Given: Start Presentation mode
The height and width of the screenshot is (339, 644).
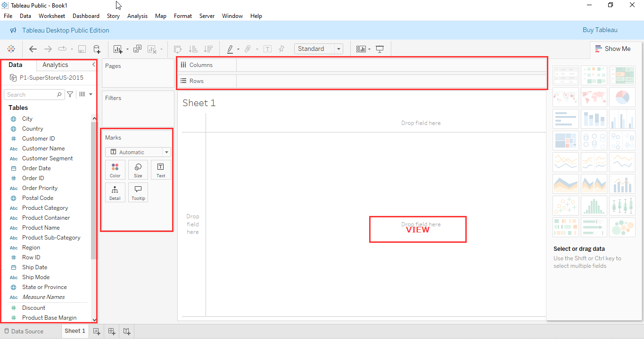Looking at the screenshot, I should pyautogui.click(x=380, y=49).
